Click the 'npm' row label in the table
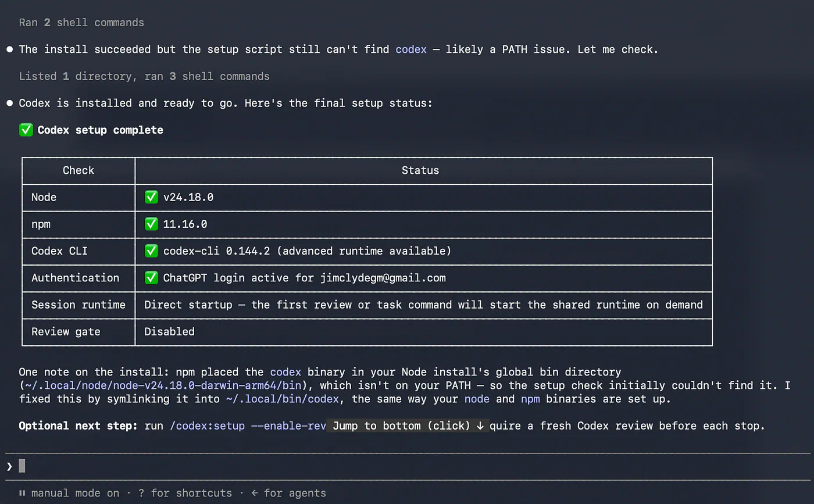Screen dimensions: 814x504 click(x=41, y=224)
